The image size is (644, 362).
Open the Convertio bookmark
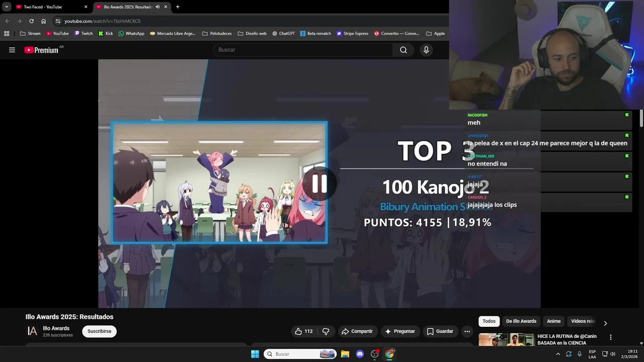point(396,34)
